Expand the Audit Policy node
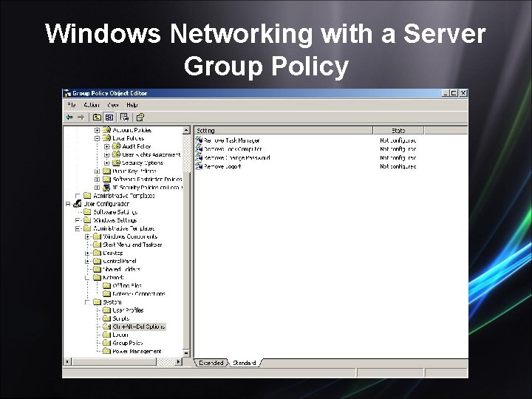 107,146
